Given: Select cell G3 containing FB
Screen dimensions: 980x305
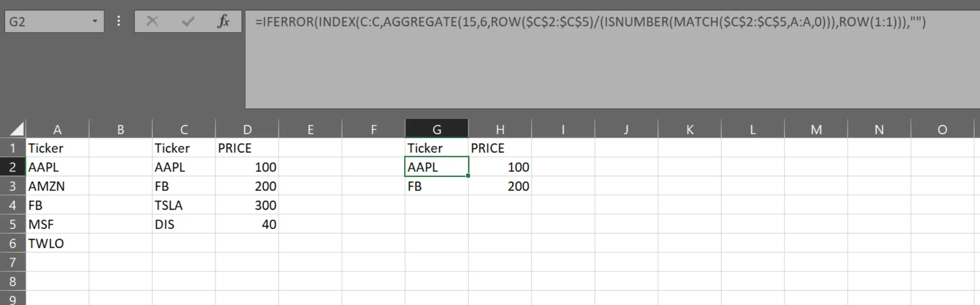Looking at the screenshot, I should pyautogui.click(x=437, y=187).
